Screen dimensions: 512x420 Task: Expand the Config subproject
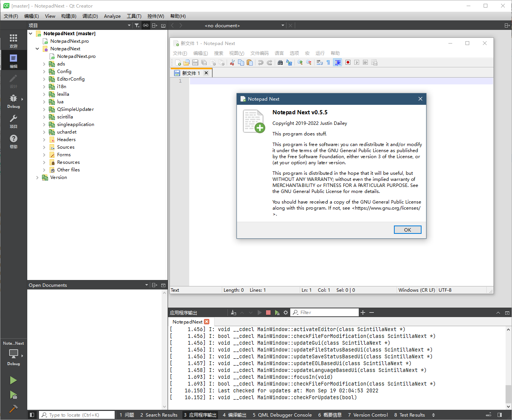pyautogui.click(x=44, y=72)
